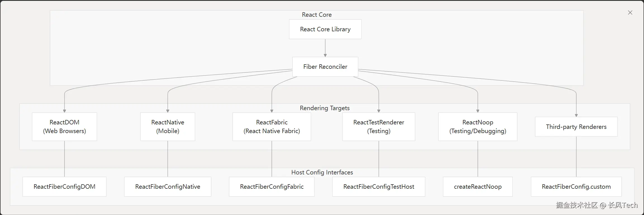Click the ReactNoop (Testing/Debugging) node
The width and height of the screenshot is (644, 215).
coord(478,127)
